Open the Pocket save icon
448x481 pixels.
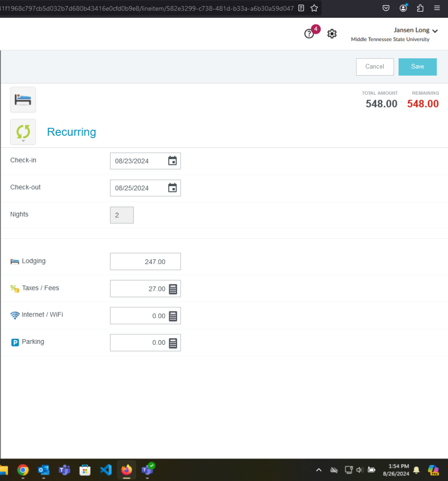tap(386, 8)
